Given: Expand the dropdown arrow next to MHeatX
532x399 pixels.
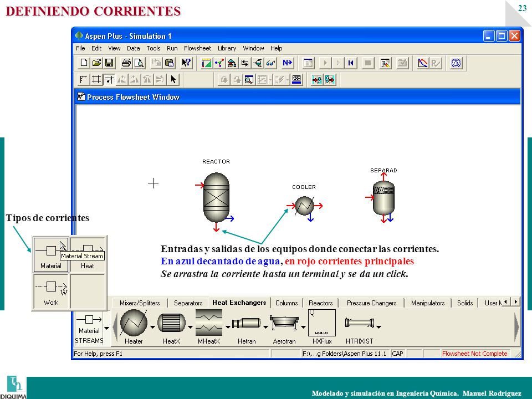Looking at the screenshot, I should (x=228, y=327).
